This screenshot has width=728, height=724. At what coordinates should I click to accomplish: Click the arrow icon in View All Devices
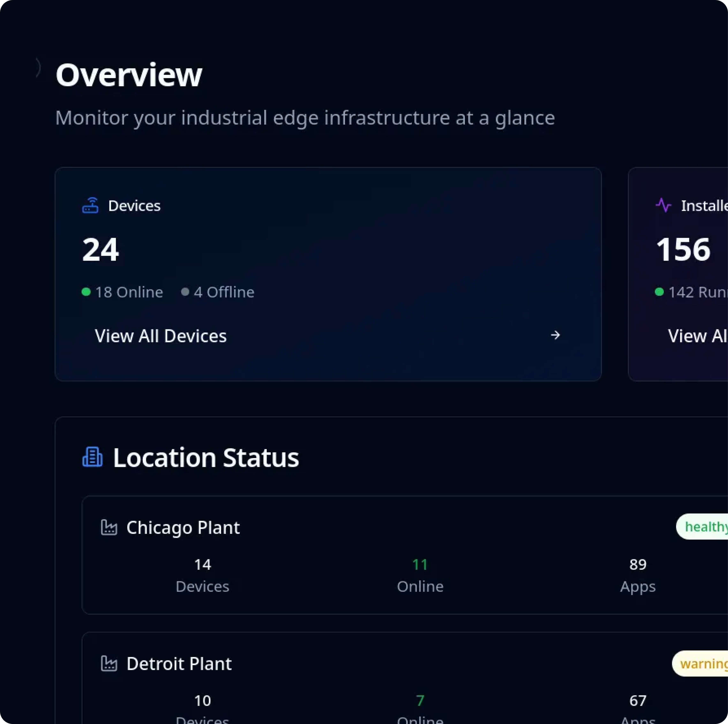555,335
